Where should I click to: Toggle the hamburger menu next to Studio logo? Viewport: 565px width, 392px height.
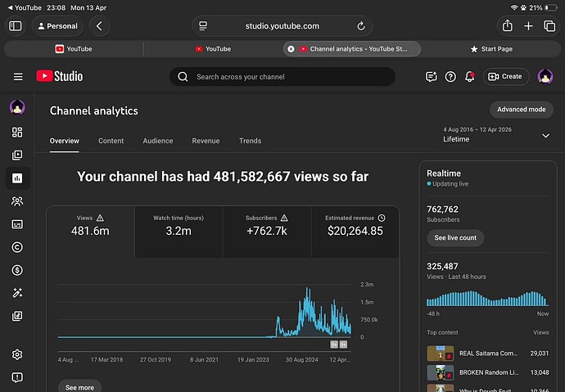coord(18,77)
